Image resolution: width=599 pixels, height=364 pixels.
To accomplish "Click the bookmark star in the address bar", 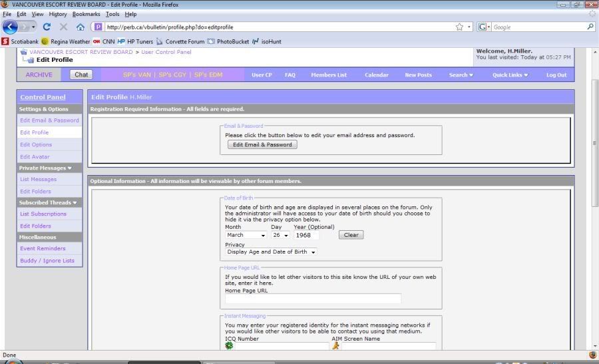I will point(459,27).
